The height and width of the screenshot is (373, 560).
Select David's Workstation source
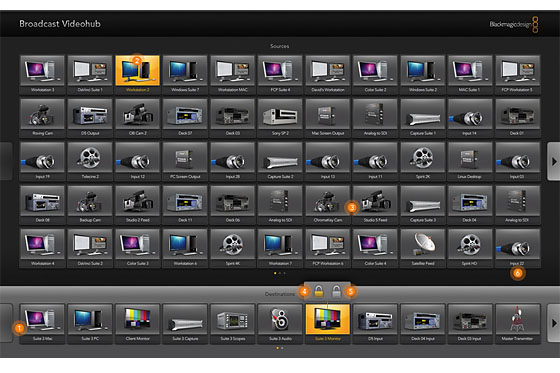(328, 74)
